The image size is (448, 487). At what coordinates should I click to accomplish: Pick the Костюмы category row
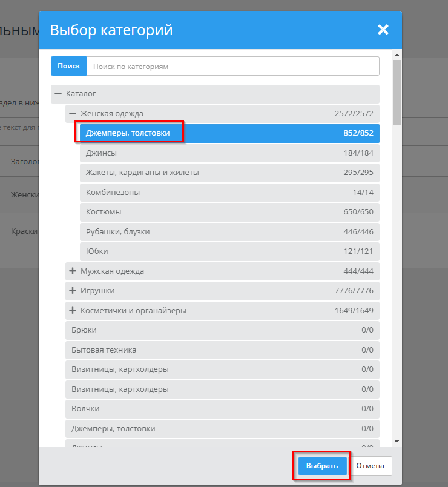(x=229, y=212)
